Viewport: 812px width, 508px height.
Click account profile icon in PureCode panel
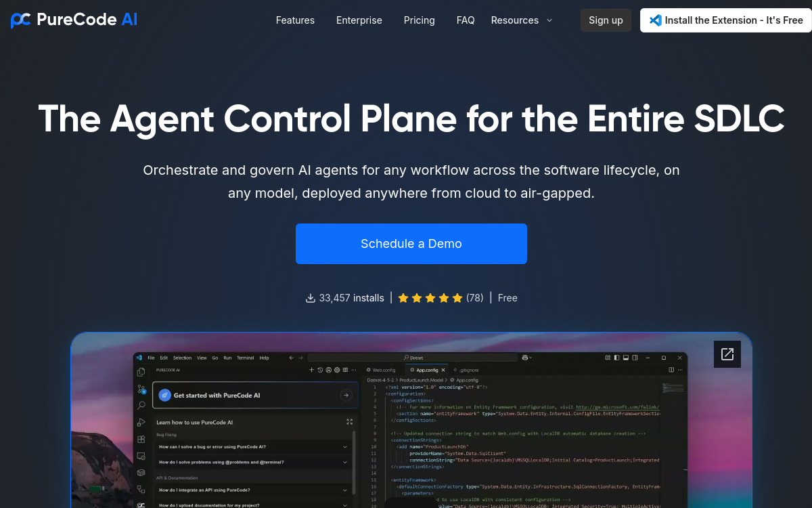point(329,370)
